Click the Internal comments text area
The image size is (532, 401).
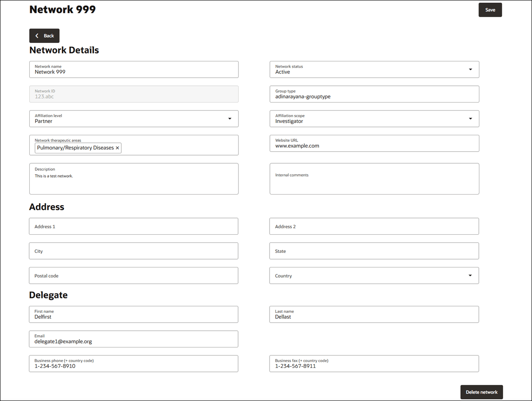click(x=374, y=179)
